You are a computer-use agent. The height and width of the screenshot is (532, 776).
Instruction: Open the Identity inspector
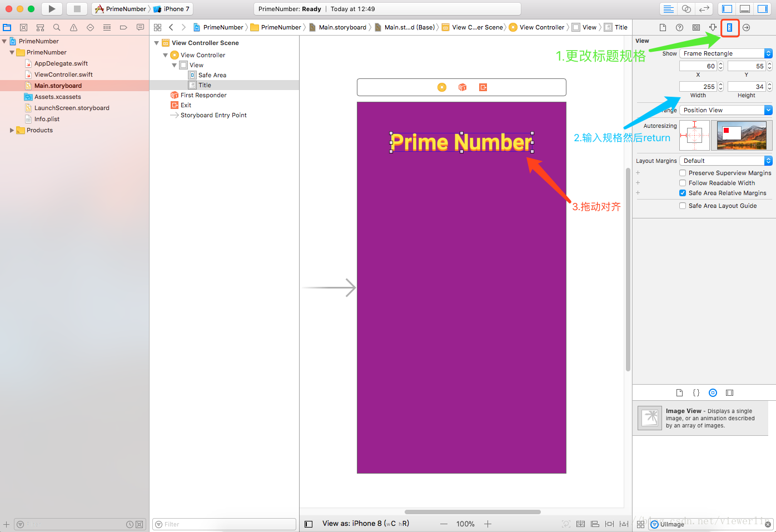click(696, 27)
